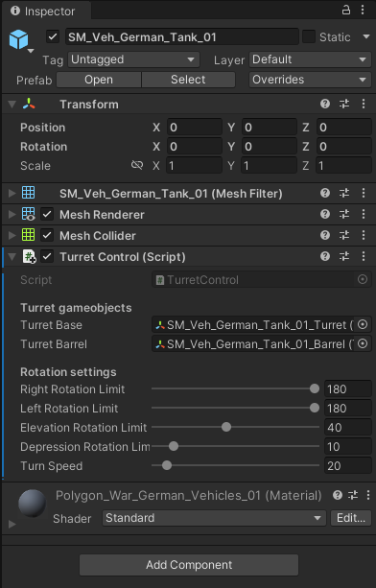Click the Elevation Rotation Limit slider handle
Screen dimensions: 376x588
[x=226, y=427]
